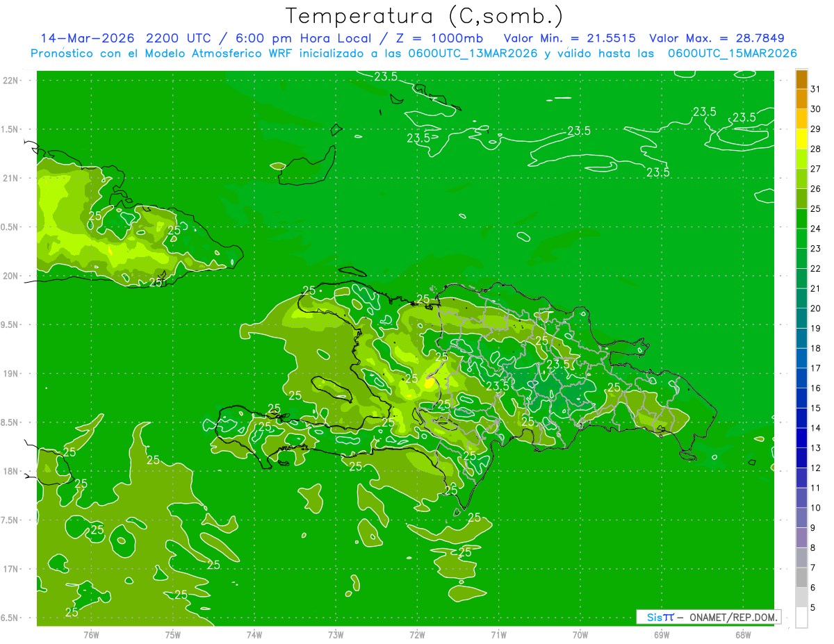The width and height of the screenshot is (834, 644).
Task: Click the legend scale label 17
Action: [x=816, y=368]
